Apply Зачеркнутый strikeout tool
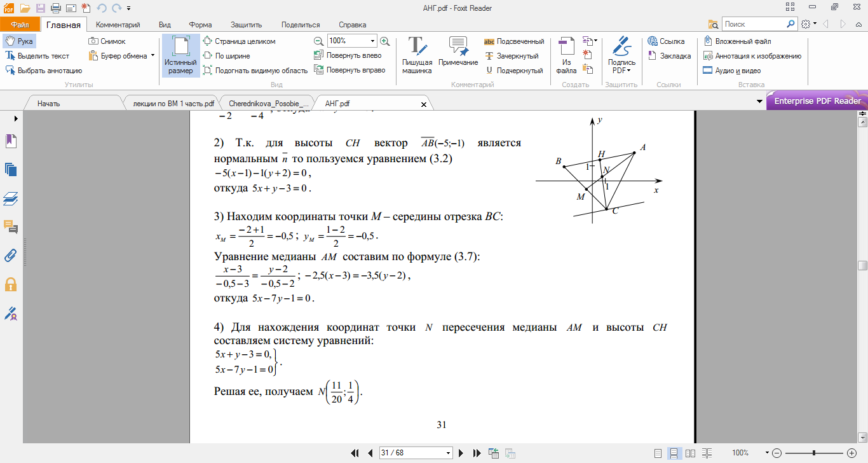 point(512,56)
